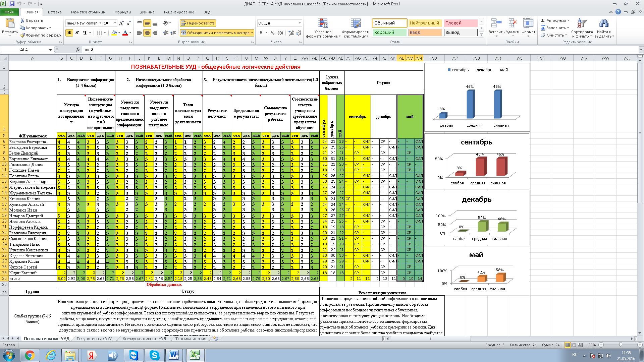Click the percent style icon
Screen dimensions: 644x362
point(272,33)
